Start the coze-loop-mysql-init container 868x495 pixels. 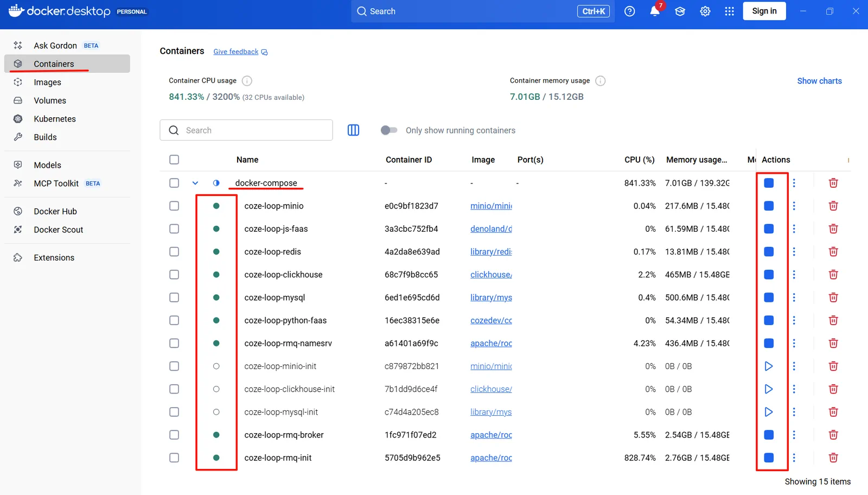[769, 412]
